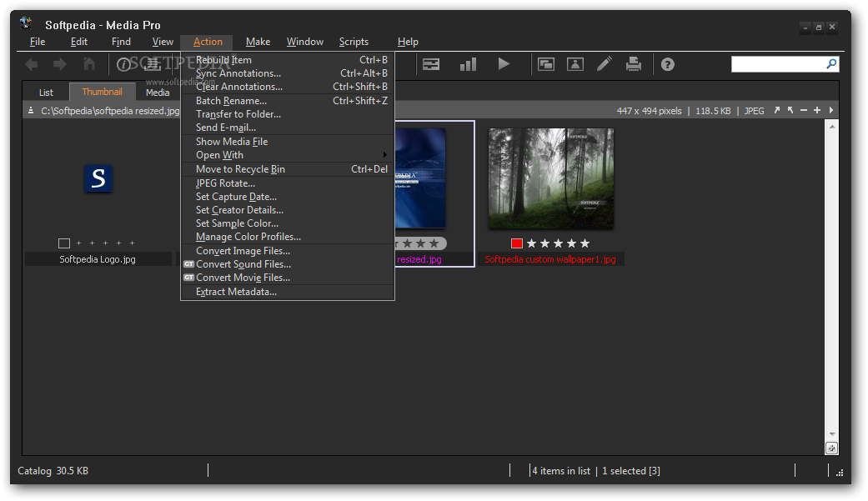868x501 pixels.
Task: Decrease thumbnail size with minus icon
Action: coord(804,110)
